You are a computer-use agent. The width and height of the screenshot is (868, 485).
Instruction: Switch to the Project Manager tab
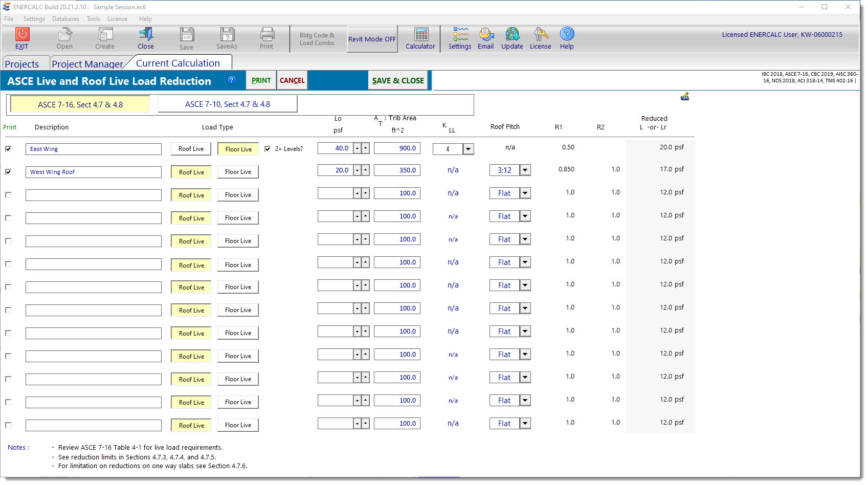tap(87, 64)
